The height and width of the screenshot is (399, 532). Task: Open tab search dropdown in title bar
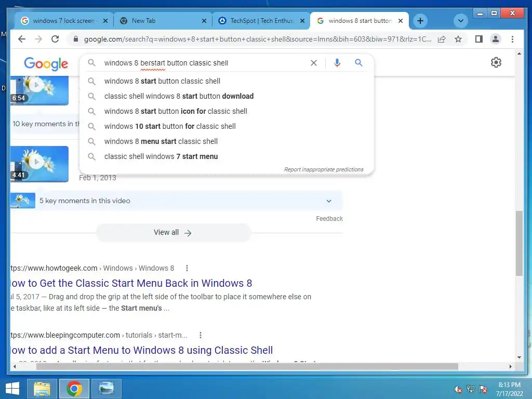click(461, 21)
